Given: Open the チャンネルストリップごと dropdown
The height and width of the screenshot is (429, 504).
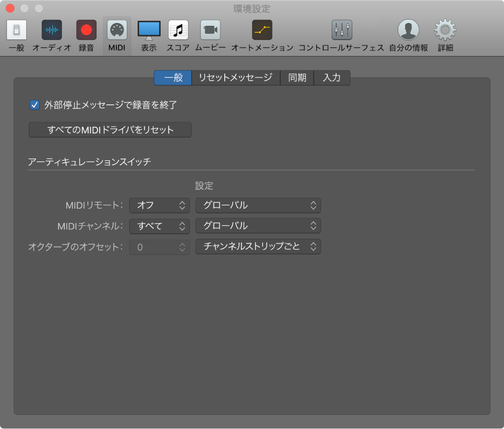Looking at the screenshot, I should (x=258, y=247).
